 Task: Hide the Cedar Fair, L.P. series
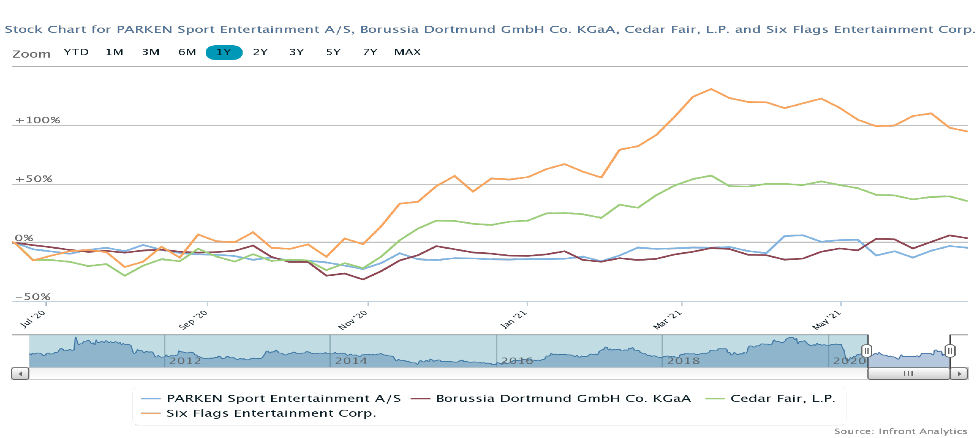click(783, 398)
